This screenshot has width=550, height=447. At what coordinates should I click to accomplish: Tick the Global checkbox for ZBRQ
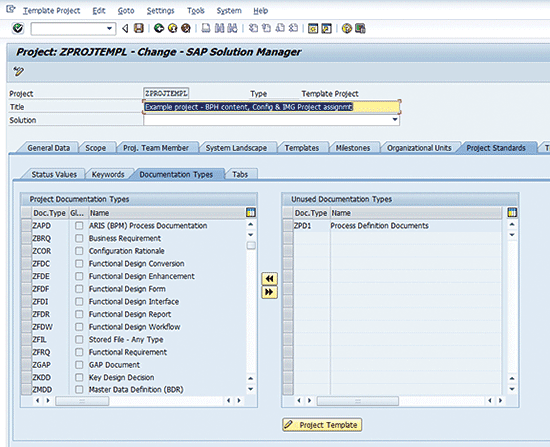(x=79, y=238)
